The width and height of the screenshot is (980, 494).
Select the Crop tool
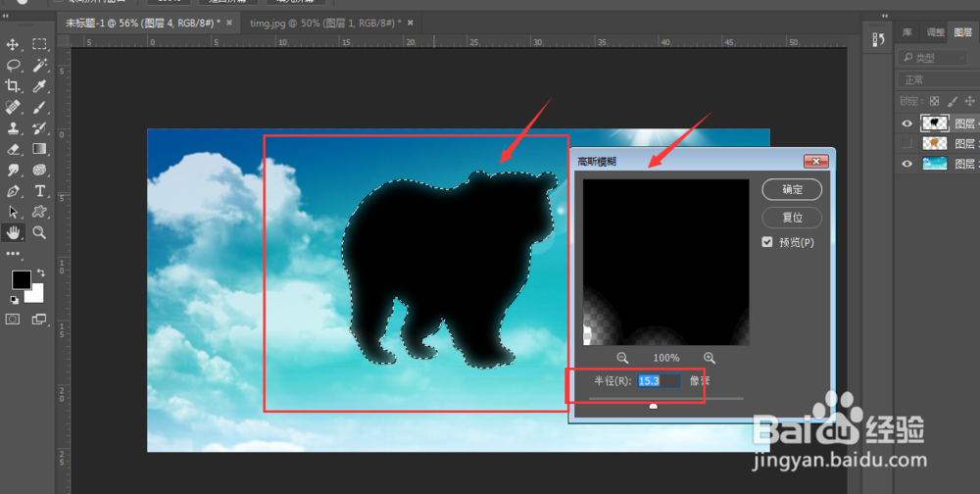(13, 86)
